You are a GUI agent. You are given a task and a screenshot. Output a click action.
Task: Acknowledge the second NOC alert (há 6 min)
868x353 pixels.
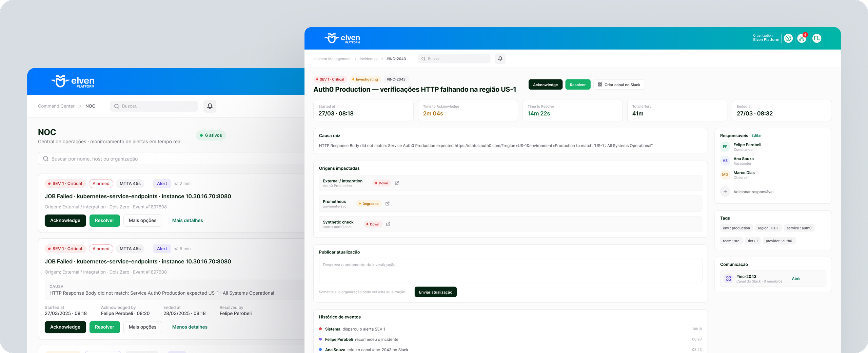(x=65, y=327)
